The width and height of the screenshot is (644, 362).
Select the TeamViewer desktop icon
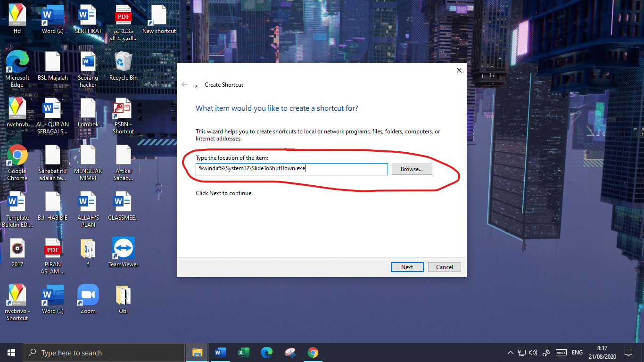(124, 253)
